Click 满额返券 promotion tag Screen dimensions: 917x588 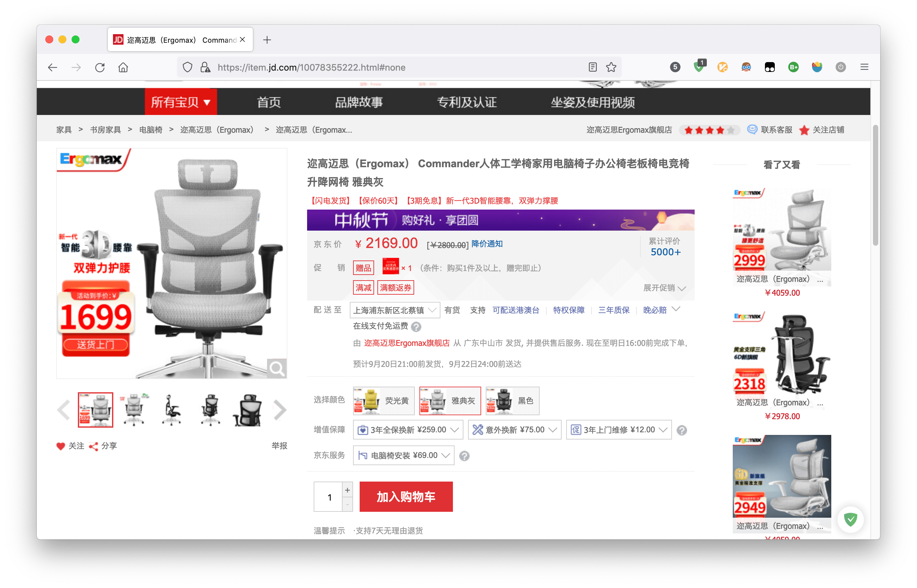tap(395, 287)
